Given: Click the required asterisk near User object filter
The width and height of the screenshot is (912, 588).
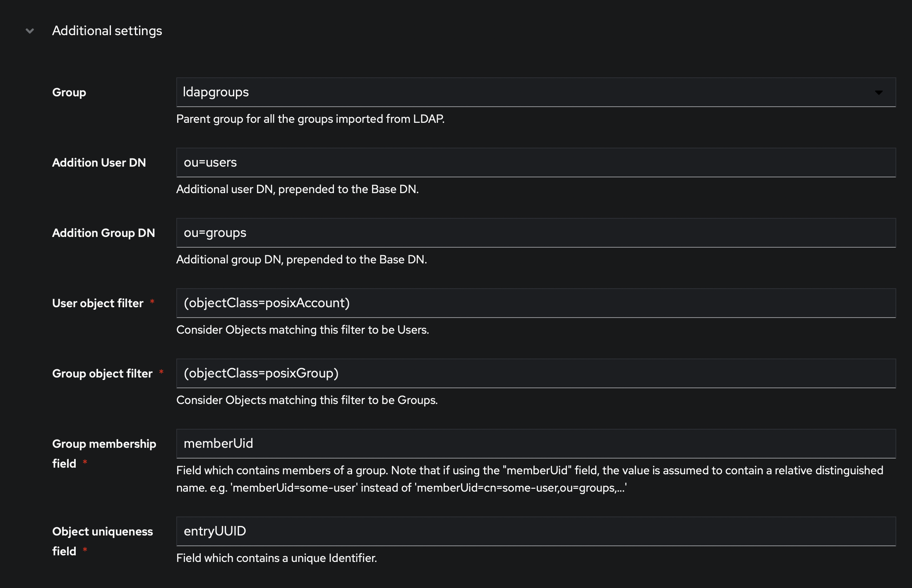Looking at the screenshot, I should (x=153, y=302).
